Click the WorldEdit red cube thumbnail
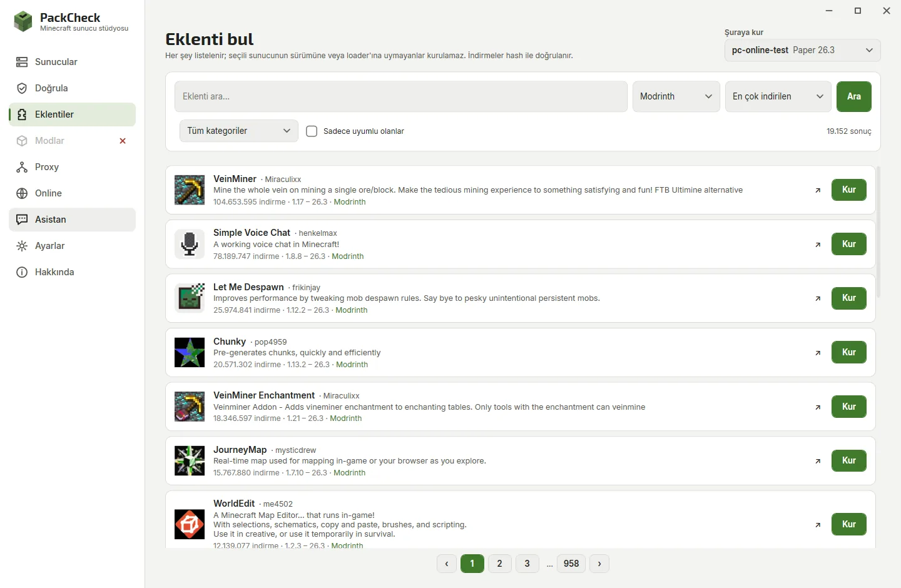Image resolution: width=901 pixels, height=588 pixels. pos(190,524)
